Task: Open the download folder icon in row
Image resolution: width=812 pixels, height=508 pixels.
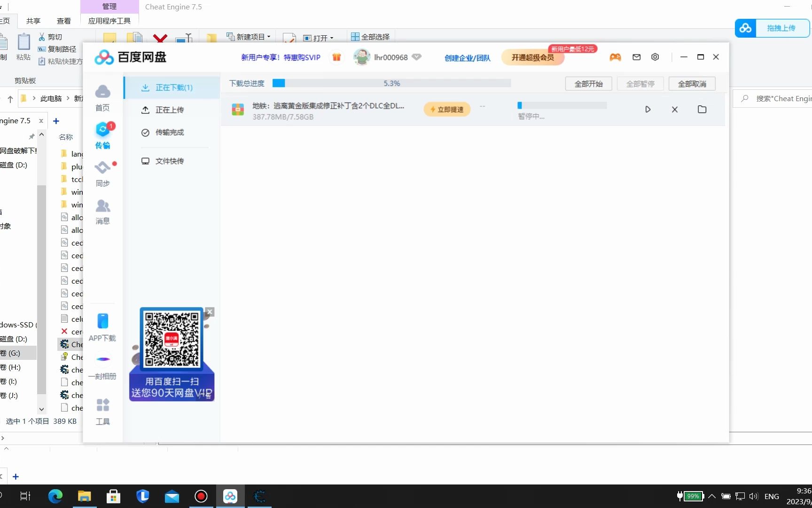Action: [x=702, y=110]
